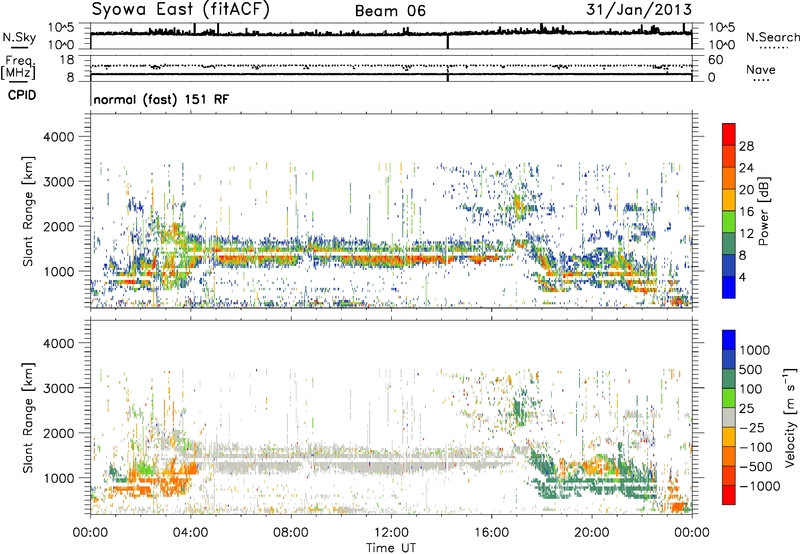Click the 'N.Sky' legend label
Screen dimensions: 800x554
coord(19,37)
